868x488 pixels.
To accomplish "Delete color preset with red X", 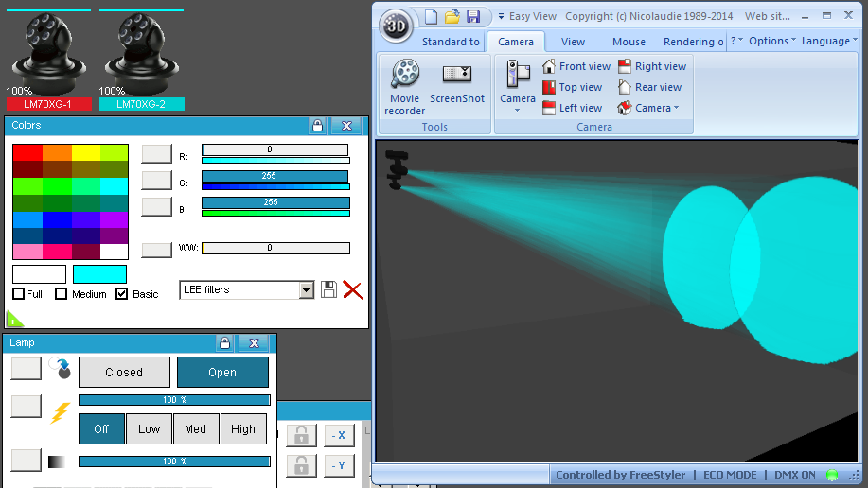I will tap(353, 289).
